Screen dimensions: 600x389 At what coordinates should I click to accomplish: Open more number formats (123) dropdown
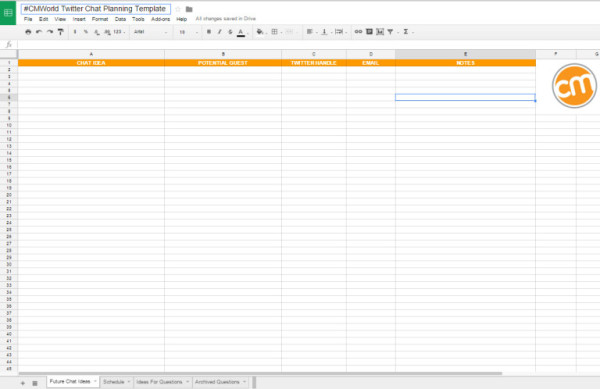[x=119, y=32]
